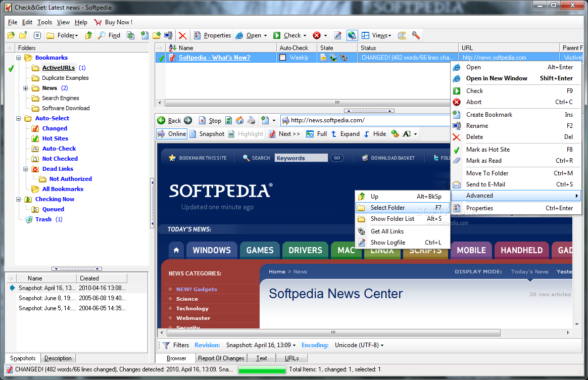Click the wrench options icon in toolbar
Screen dimensions: 588x380
[x=416, y=35]
